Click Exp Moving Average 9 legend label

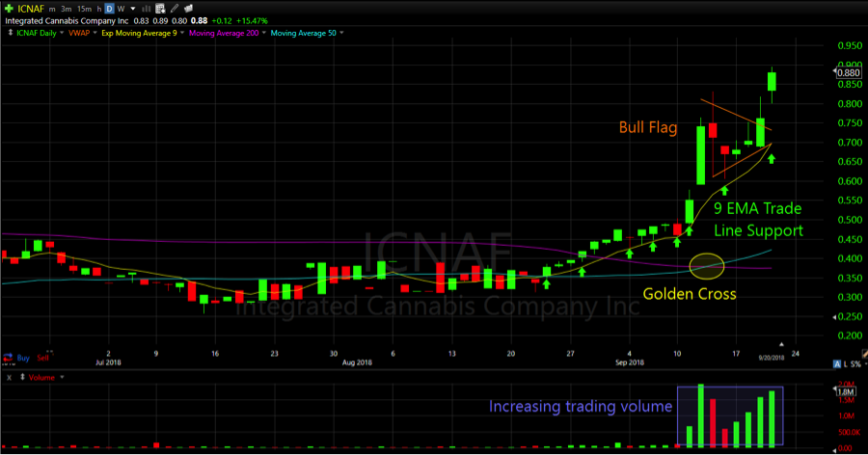(139, 33)
